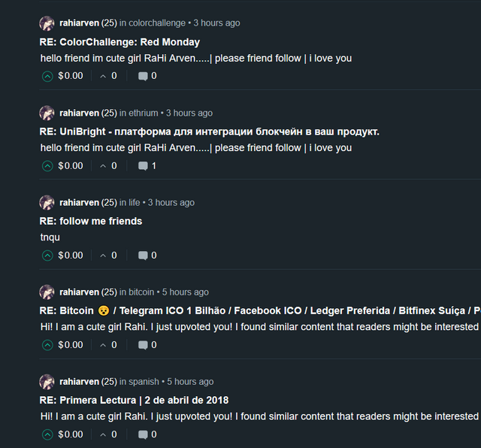Open 'RE: Primera Lectura' post title
This screenshot has width=481, height=448.
(x=134, y=400)
